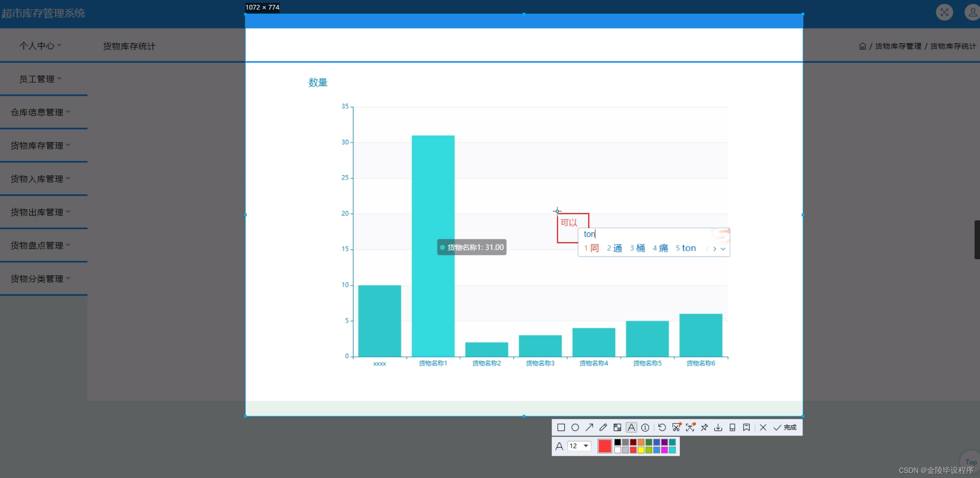Screen dimensions: 980x478
Task: Choose the yellow color swatch
Action: tap(641, 450)
